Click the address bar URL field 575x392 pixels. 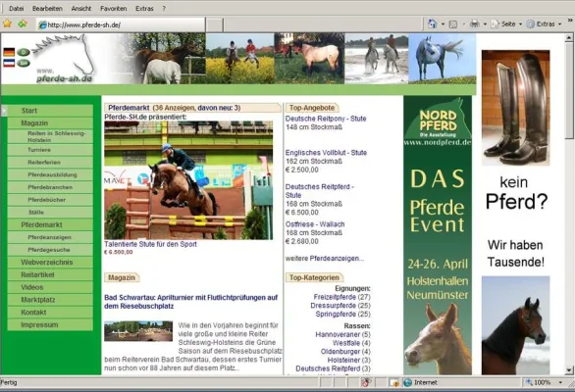click(x=121, y=24)
